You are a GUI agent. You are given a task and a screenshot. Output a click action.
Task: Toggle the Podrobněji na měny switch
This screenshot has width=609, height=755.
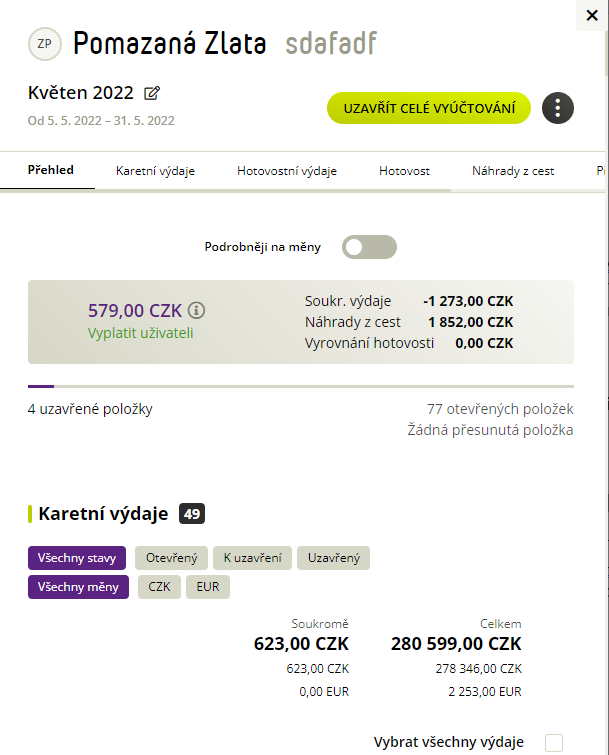(x=369, y=247)
